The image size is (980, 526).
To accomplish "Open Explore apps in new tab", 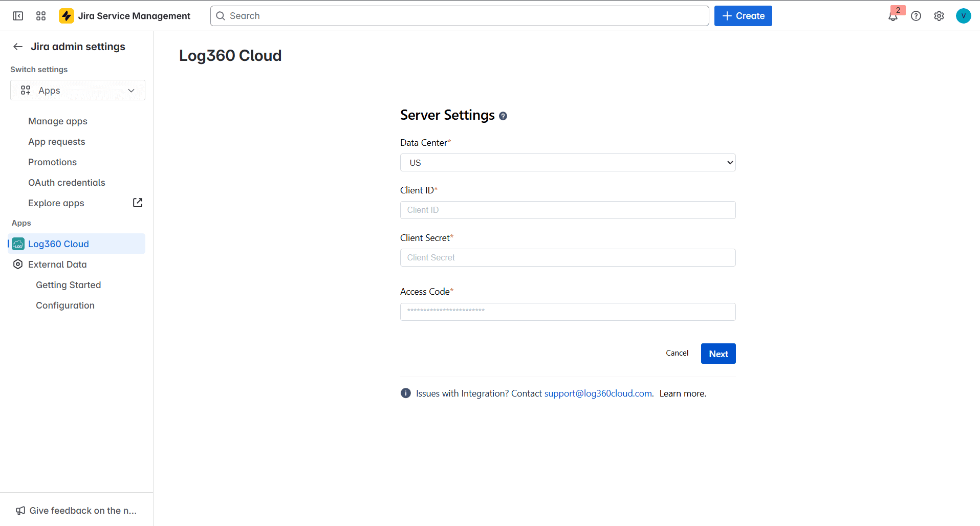I will (x=137, y=203).
